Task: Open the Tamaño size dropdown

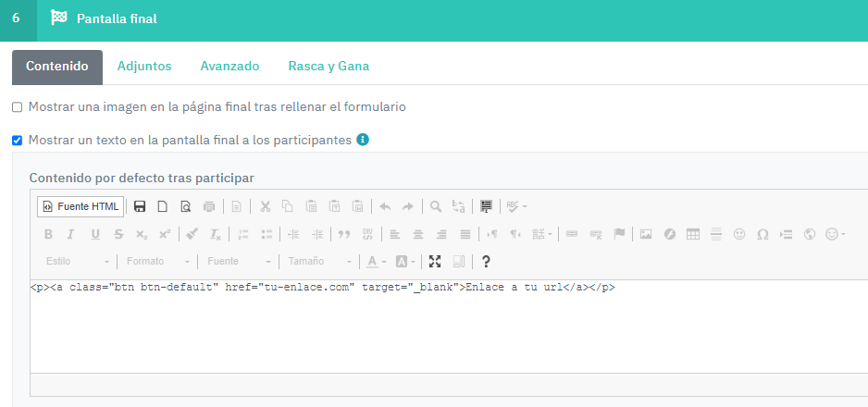Action: 320,261
